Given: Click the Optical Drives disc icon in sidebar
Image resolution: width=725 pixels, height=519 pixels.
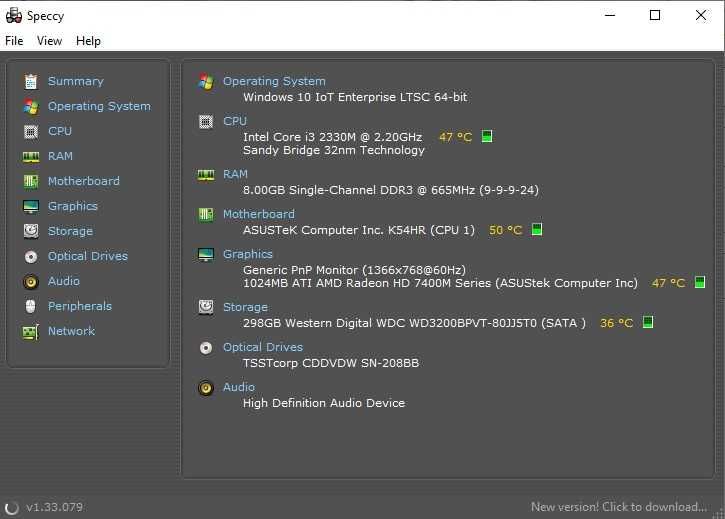Looking at the screenshot, I should click(31, 256).
